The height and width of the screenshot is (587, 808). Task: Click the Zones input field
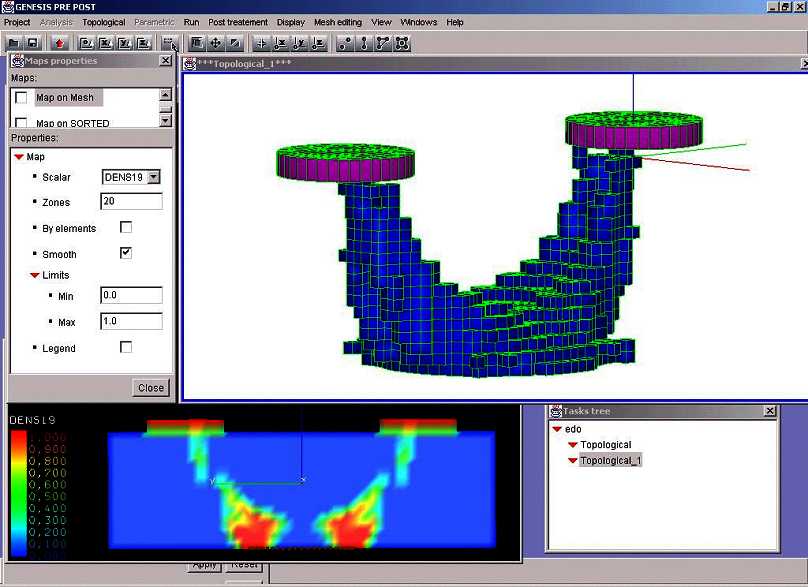coord(131,202)
